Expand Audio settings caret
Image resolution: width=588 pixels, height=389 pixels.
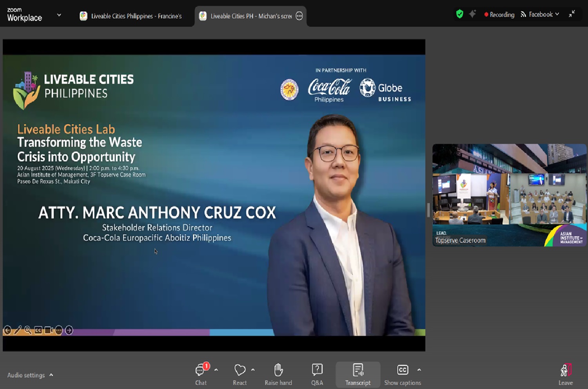click(51, 375)
